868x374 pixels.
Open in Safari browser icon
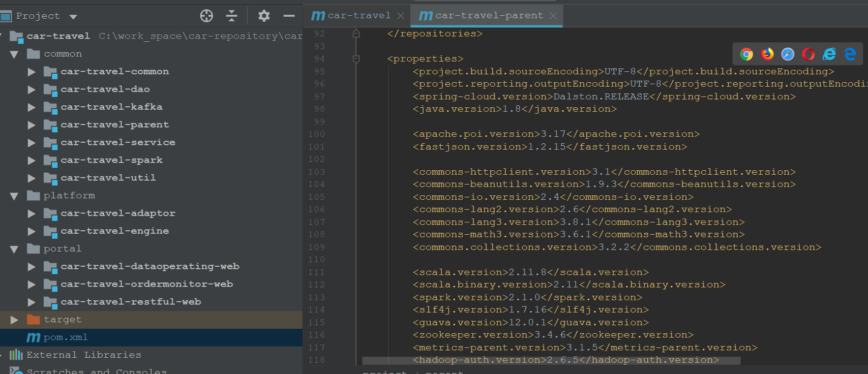point(788,54)
